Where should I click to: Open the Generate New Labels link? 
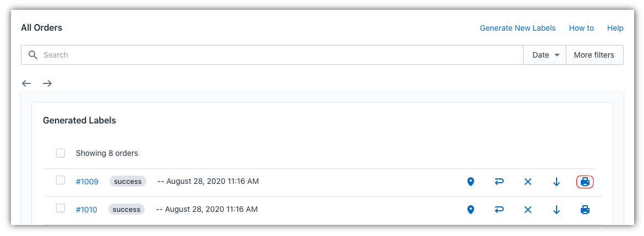coord(518,29)
